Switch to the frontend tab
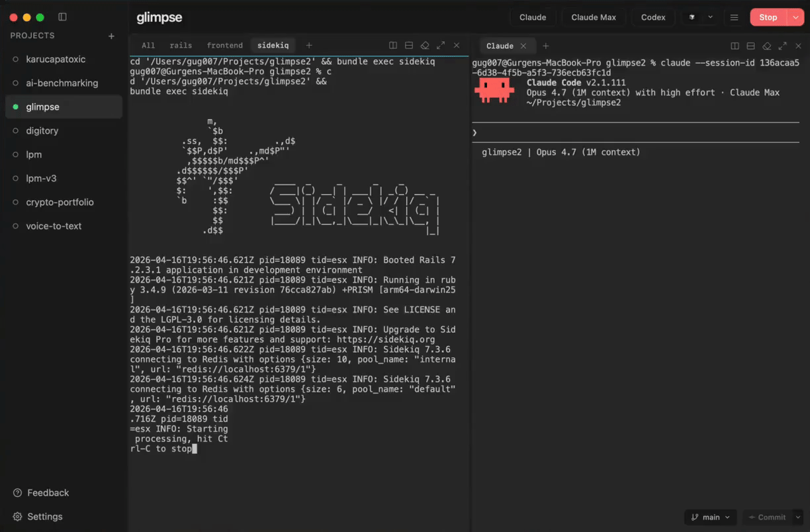 224,46
